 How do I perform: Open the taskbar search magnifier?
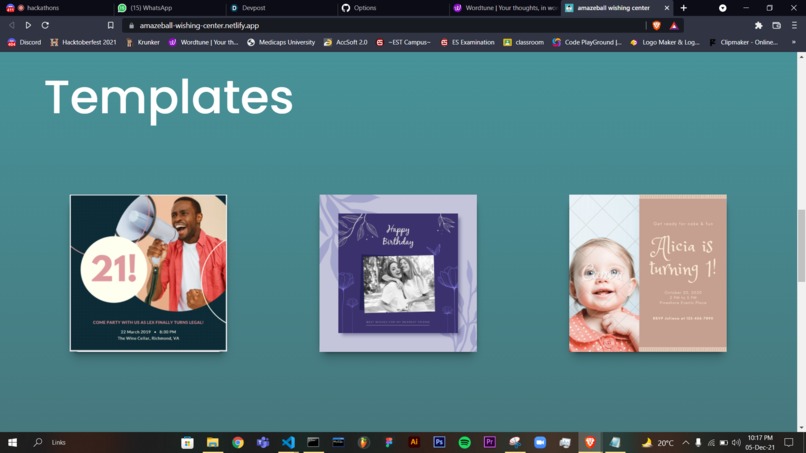point(38,442)
